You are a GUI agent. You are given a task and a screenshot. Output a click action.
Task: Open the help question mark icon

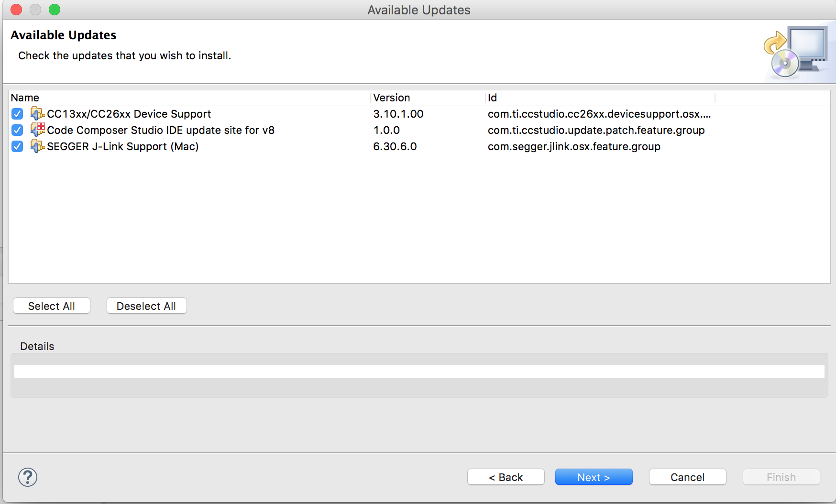point(28,477)
